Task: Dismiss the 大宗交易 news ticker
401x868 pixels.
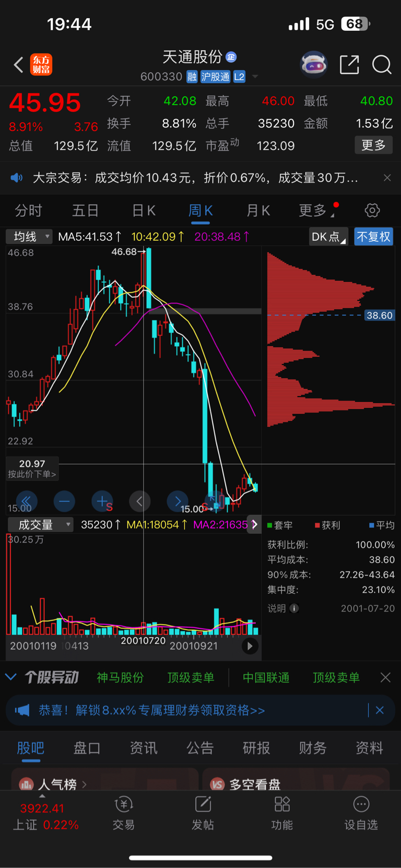Action: (387, 178)
